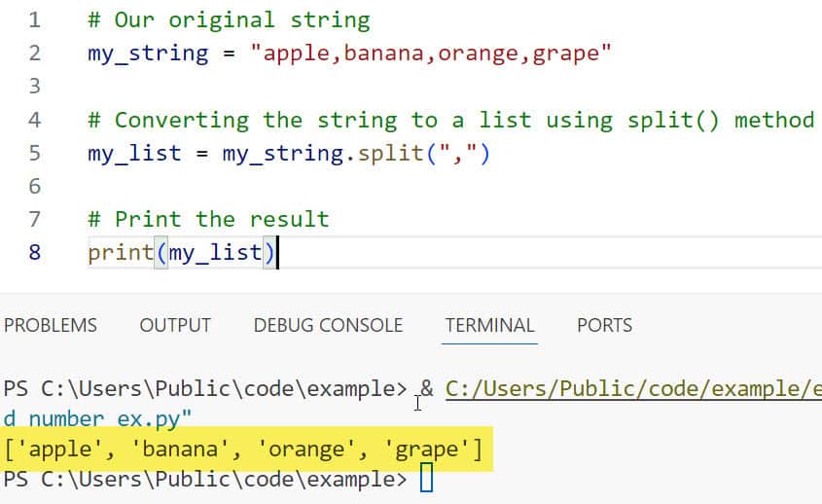The width and height of the screenshot is (822, 504).
Task: Click line number 1 in the gutter
Action: [34, 19]
